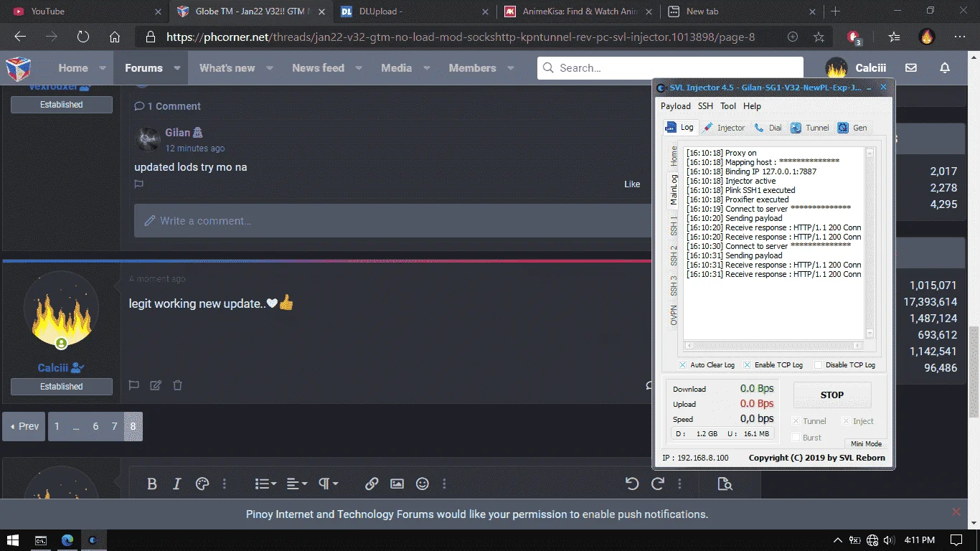Switch to the Tunnel tab in SVL Injector
Image resolution: width=980 pixels, height=551 pixels.
[x=810, y=128]
